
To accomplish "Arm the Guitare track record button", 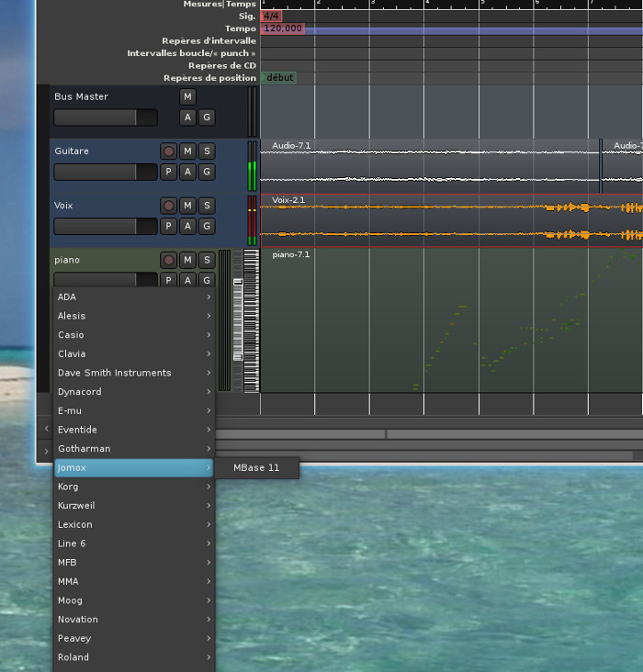I will click(x=168, y=151).
